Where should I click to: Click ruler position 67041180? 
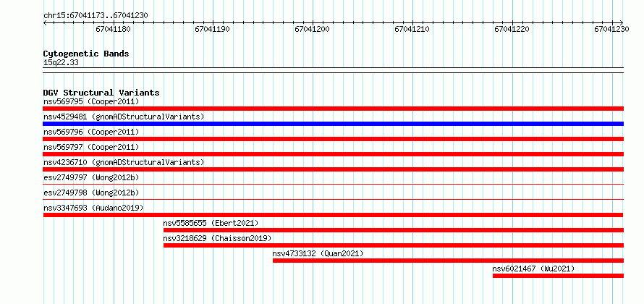[114, 29]
